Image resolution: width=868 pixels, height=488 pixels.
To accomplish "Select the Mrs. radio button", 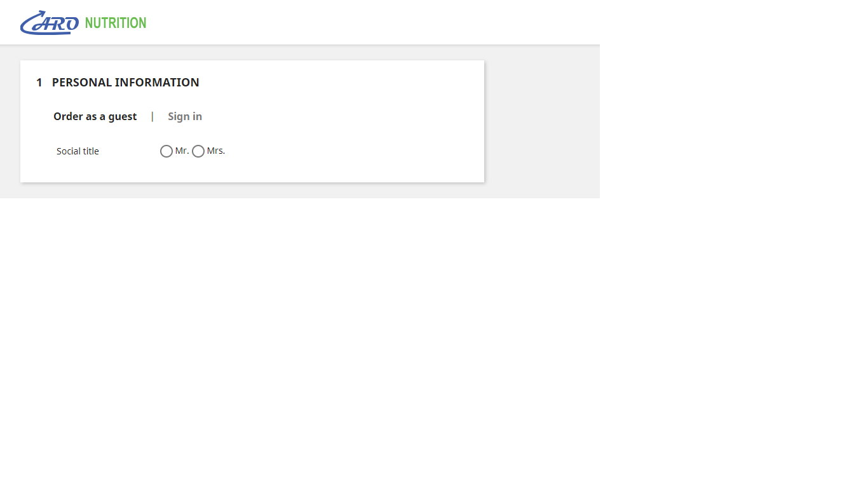I will pos(198,151).
